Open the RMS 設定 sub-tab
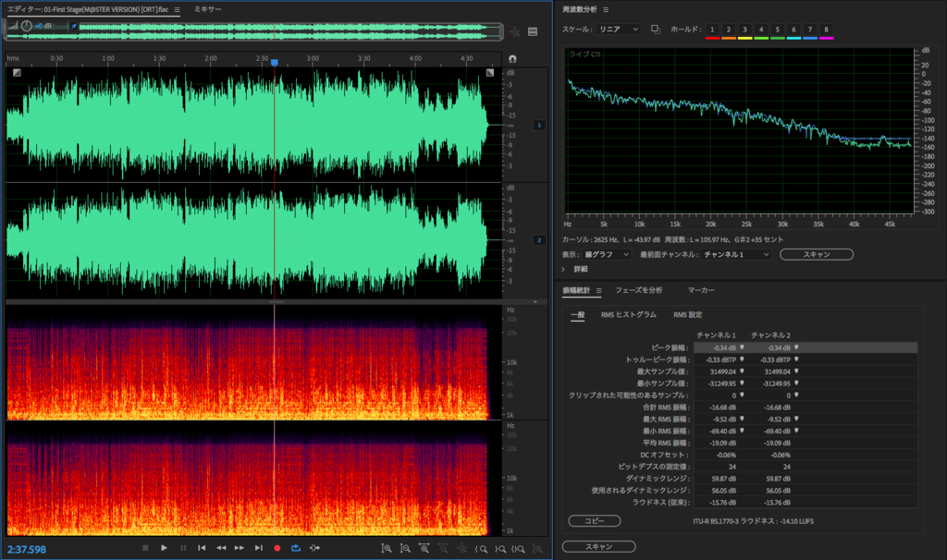Screen dimensions: 947x560 tap(688, 314)
